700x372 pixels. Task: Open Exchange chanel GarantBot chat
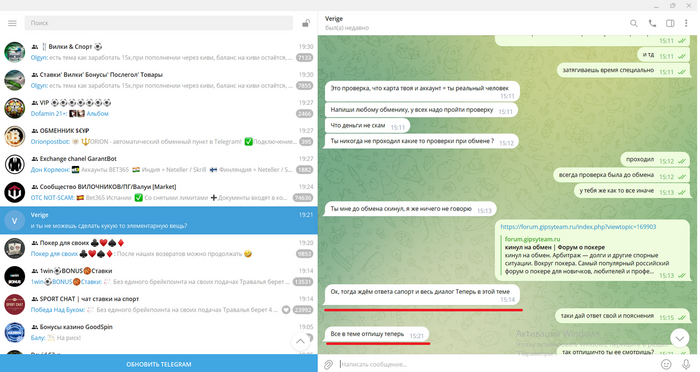point(158,164)
